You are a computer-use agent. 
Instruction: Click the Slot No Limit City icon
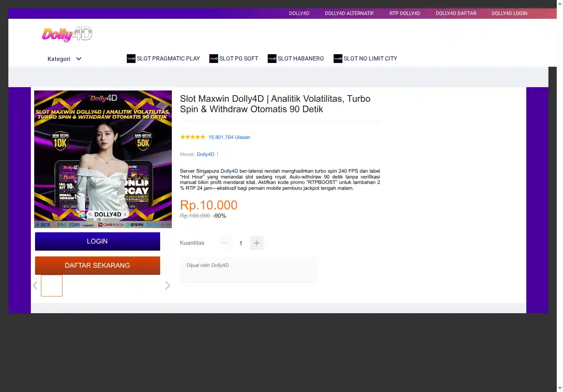[338, 59]
